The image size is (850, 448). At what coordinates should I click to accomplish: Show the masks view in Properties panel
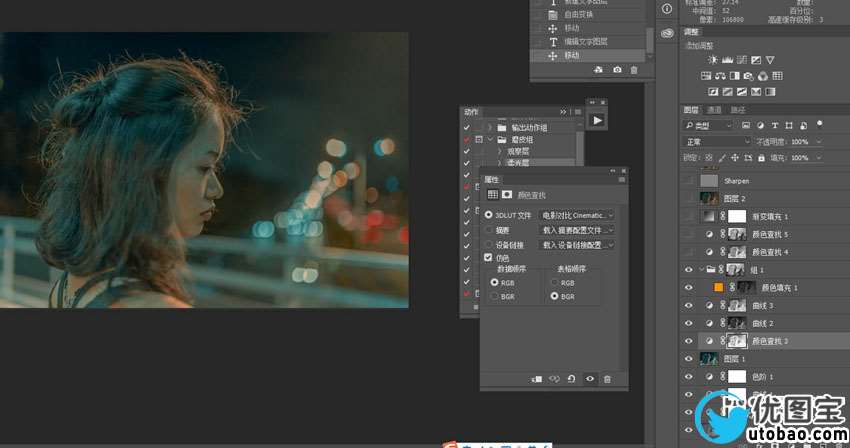(x=507, y=194)
